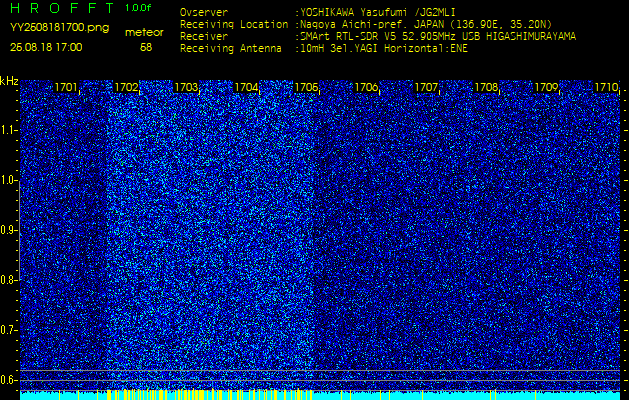The height and width of the screenshot is (400, 629).
Task: Click the 1705 time marker
Action: coord(306,87)
